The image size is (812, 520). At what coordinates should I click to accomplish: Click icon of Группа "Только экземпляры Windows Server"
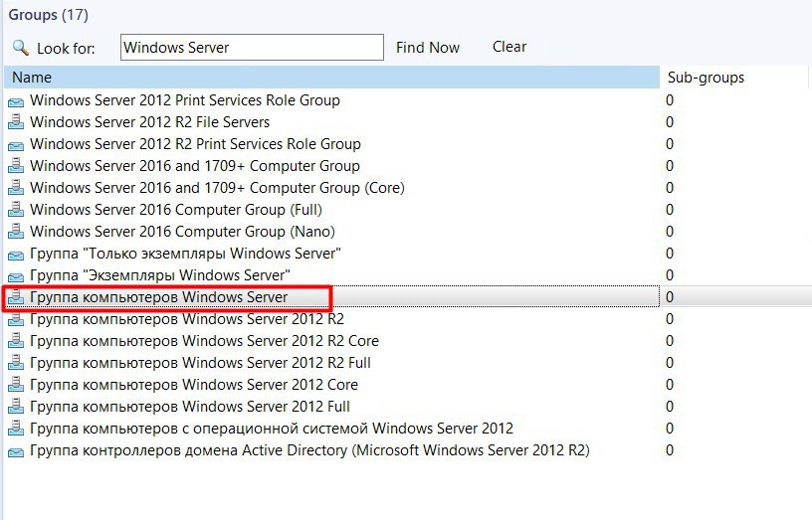click(16, 255)
